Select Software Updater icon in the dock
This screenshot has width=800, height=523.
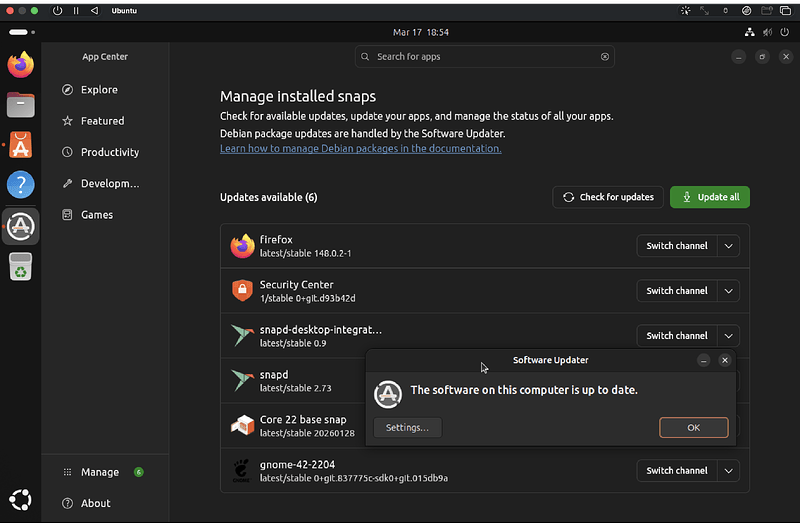click(20, 226)
